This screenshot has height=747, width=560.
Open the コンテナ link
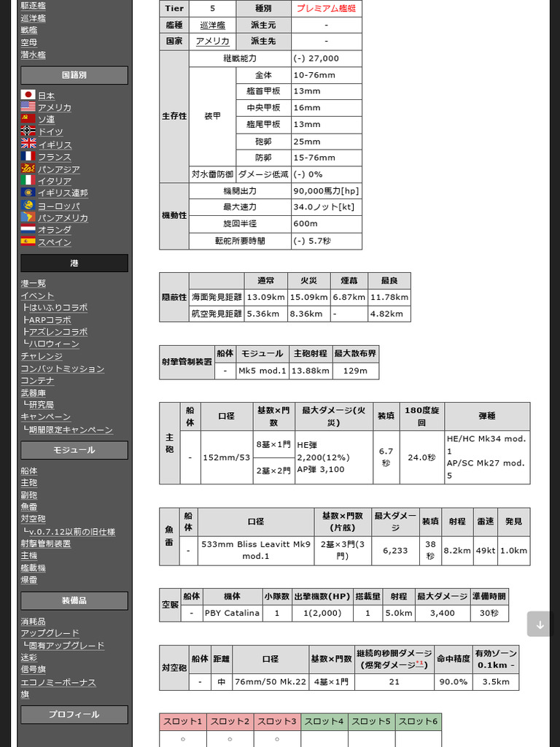click(x=38, y=381)
